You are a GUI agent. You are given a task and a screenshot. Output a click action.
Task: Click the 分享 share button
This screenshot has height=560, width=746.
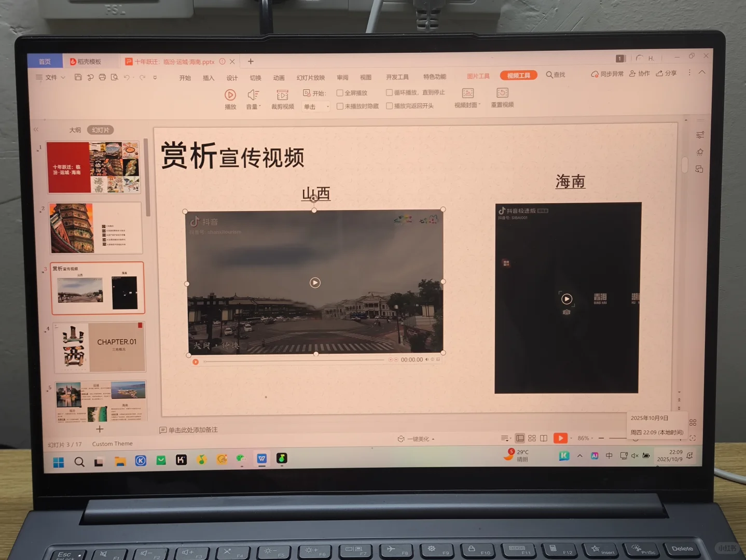[666, 73]
